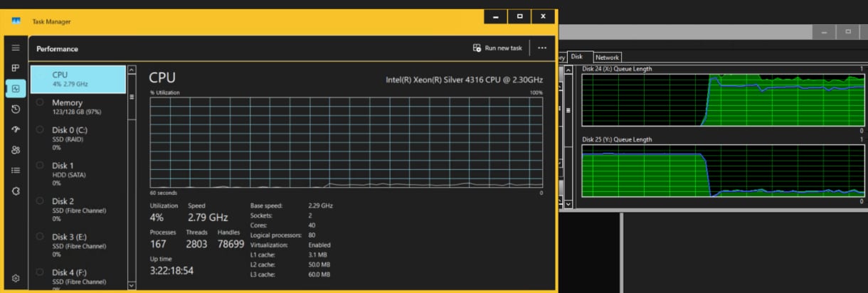Click the Processes value 167
Screen dimensions: 868x293
coord(158,244)
